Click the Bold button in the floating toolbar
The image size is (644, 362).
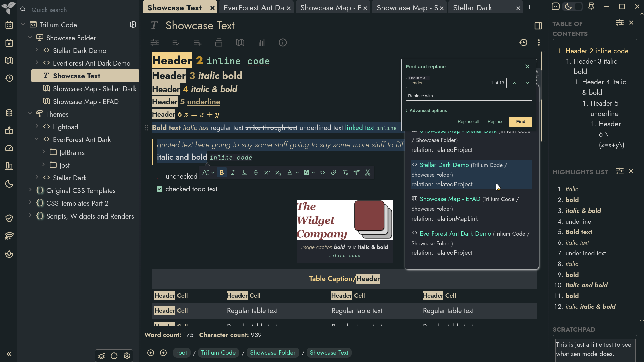[x=221, y=172]
